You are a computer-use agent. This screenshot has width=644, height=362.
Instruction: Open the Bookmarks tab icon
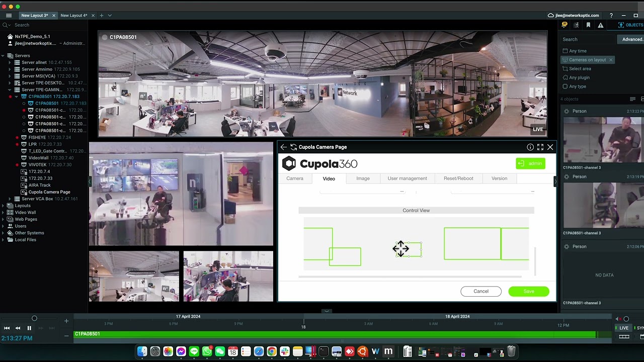[x=588, y=25]
